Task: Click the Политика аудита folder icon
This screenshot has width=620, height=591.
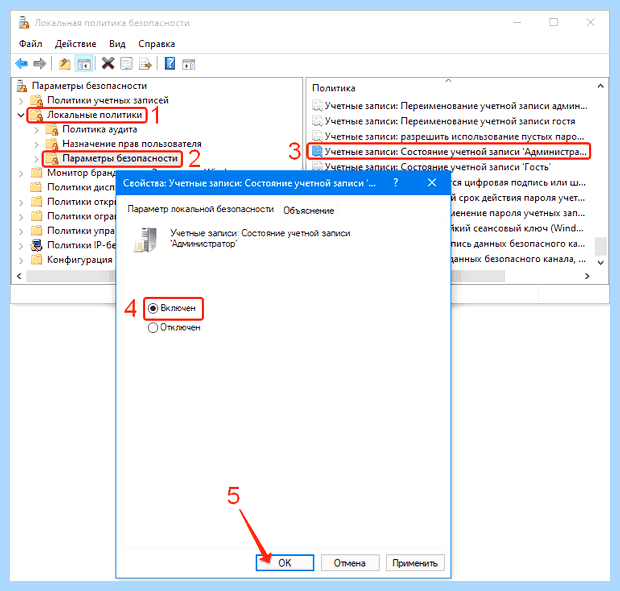Action: tap(51, 129)
